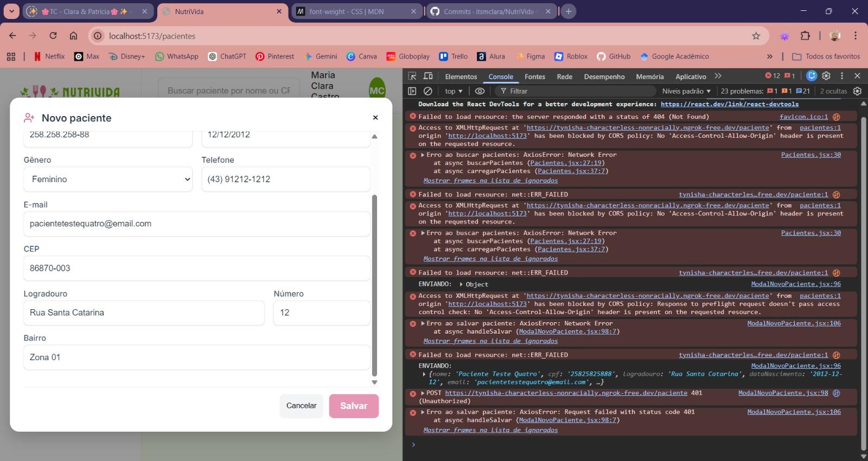The image size is (868, 461).
Task: Expand the status code 401 error entry
Action: (423, 412)
